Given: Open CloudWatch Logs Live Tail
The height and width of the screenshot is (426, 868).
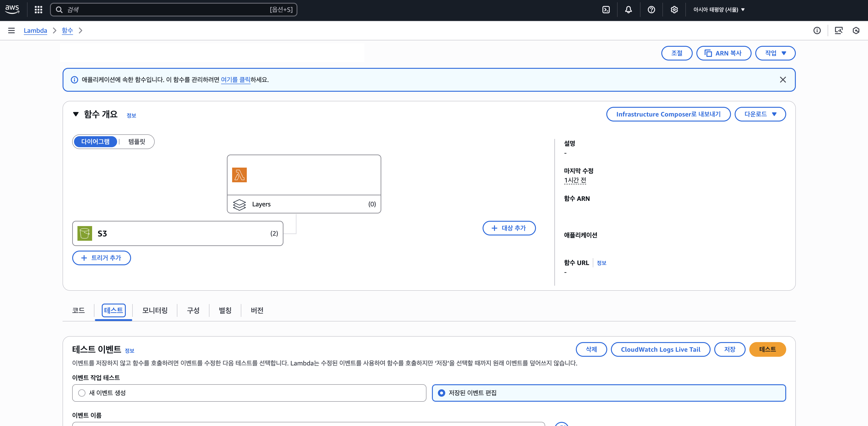Looking at the screenshot, I should (x=660, y=349).
